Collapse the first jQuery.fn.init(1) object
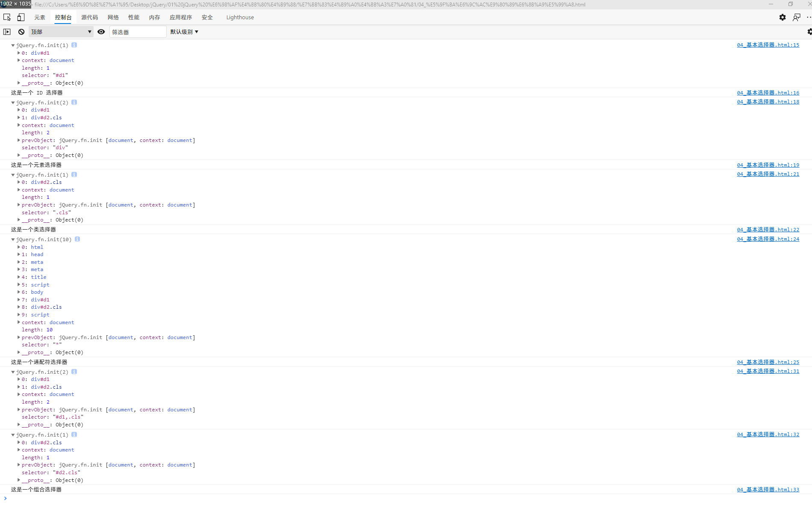Screen dimensions: 812x508 (x=13, y=45)
